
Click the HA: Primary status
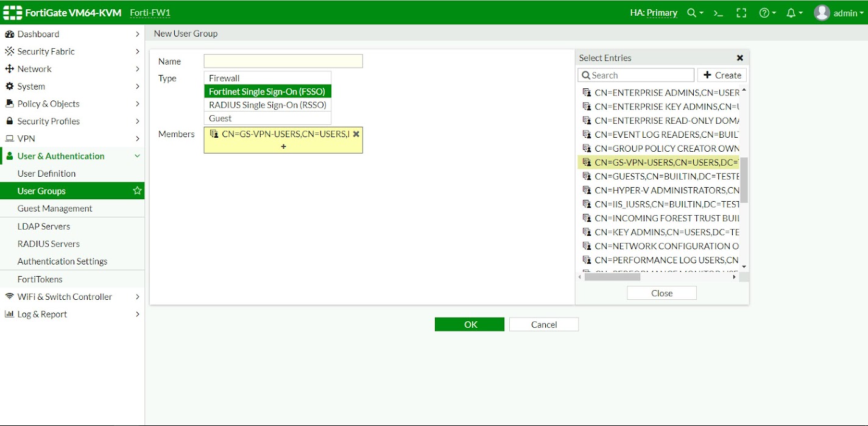(x=654, y=13)
